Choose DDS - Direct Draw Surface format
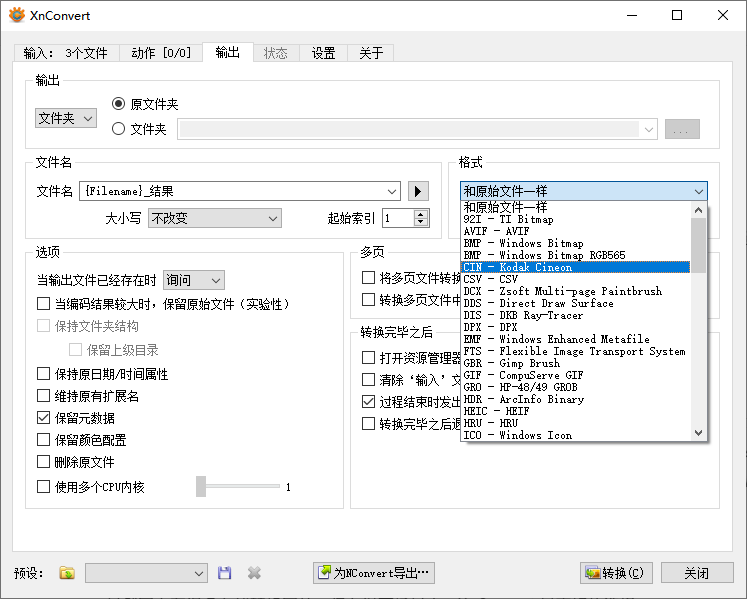Viewport: 747px width, 599px height. pos(575,303)
